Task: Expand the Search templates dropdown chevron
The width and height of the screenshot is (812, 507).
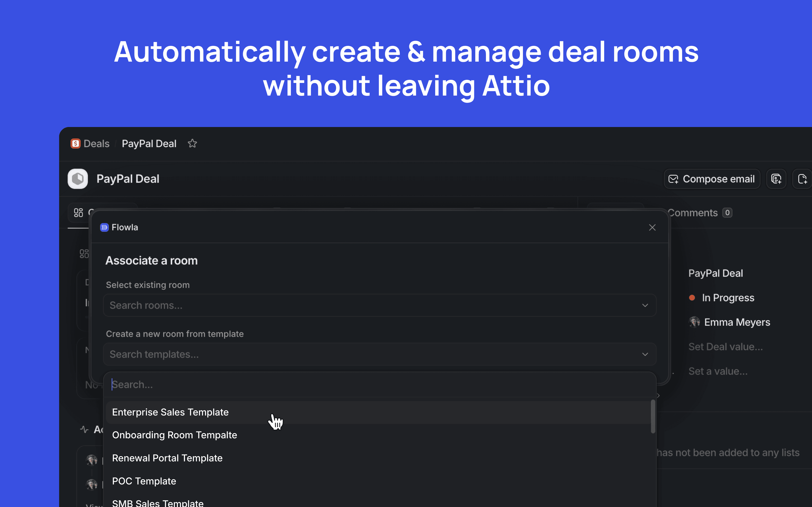Action: click(x=645, y=354)
